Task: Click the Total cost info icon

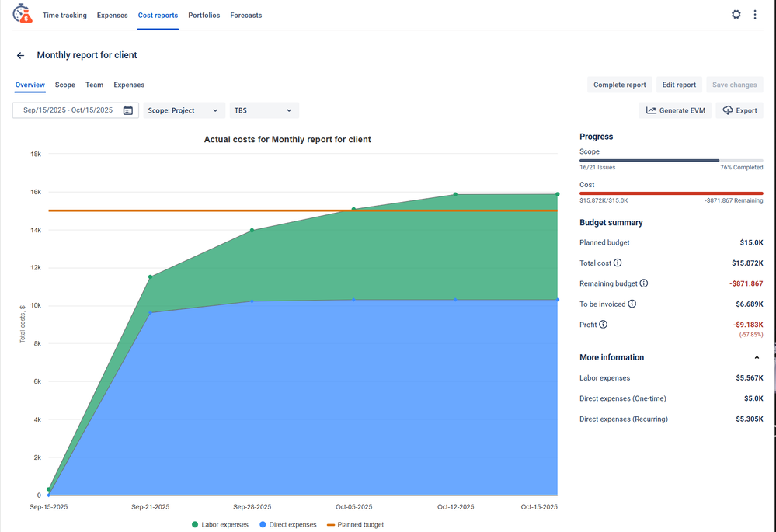Action: pyautogui.click(x=618, y=263)
